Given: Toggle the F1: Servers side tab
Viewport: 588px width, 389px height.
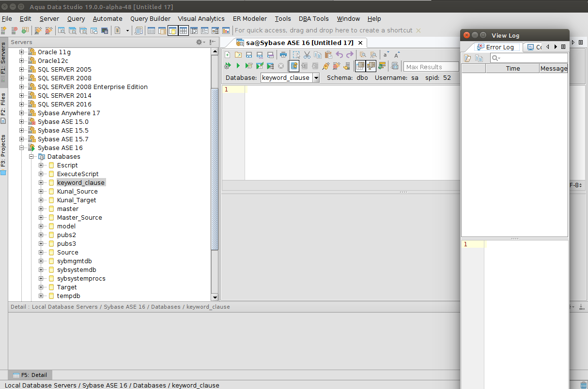Looking at the screenshot, I should pyautogui.click(x=3, y=61).
